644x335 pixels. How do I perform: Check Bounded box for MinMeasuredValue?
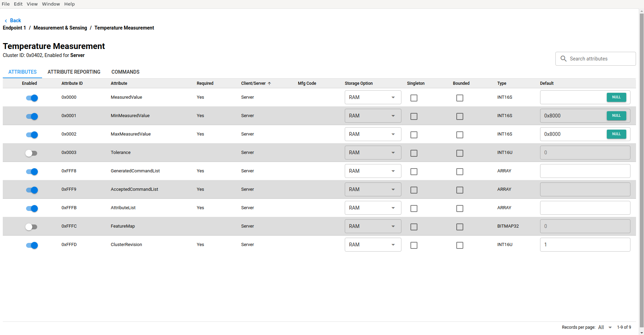click(x=459, y=116)
